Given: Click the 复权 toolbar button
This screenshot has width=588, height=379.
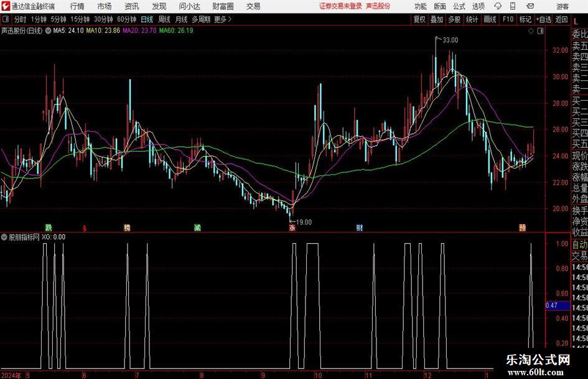Looking at the screenshot, I should (419, 19).
